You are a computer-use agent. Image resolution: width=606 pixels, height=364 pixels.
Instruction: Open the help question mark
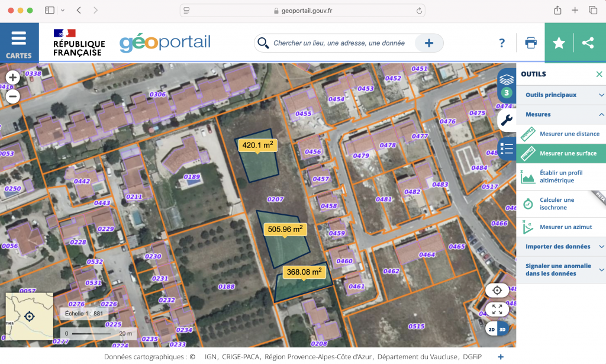pos(502,43)
